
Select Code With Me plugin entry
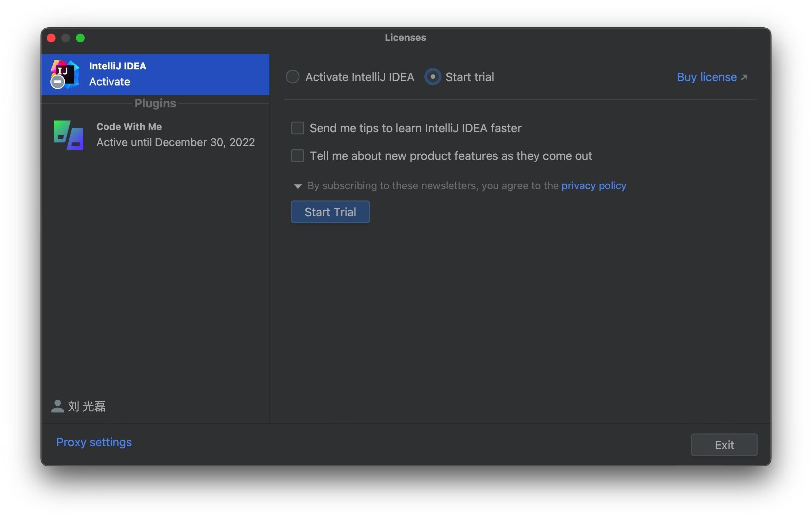pyautogui.click(x=155, y=135)
